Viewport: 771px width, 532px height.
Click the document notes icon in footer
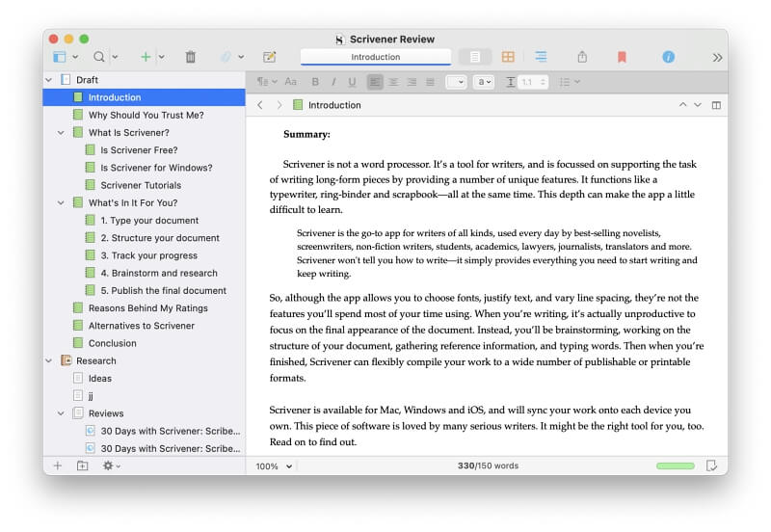tap(711, 465)
